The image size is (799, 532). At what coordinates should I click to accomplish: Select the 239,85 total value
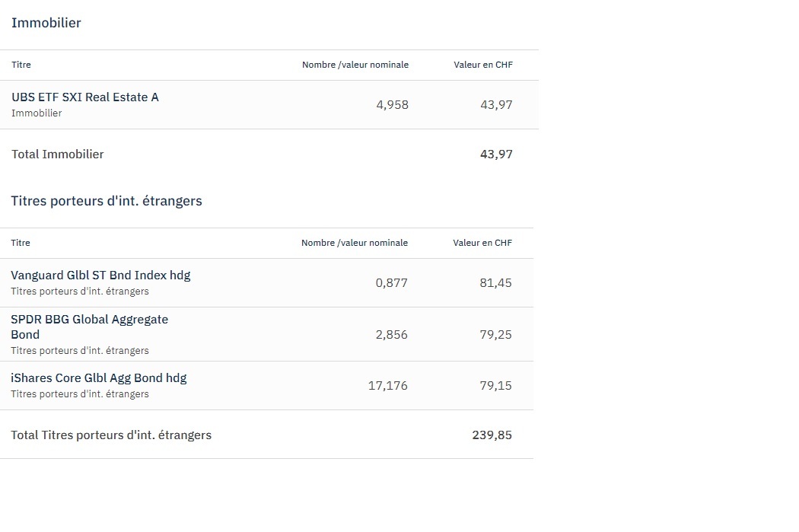click(492, 435)
